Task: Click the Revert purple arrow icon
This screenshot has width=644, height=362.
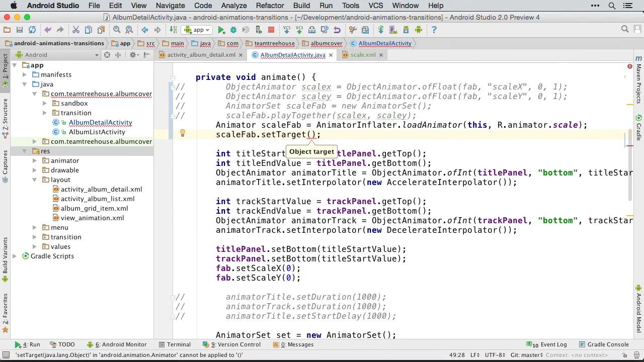Action: [337, 30]
